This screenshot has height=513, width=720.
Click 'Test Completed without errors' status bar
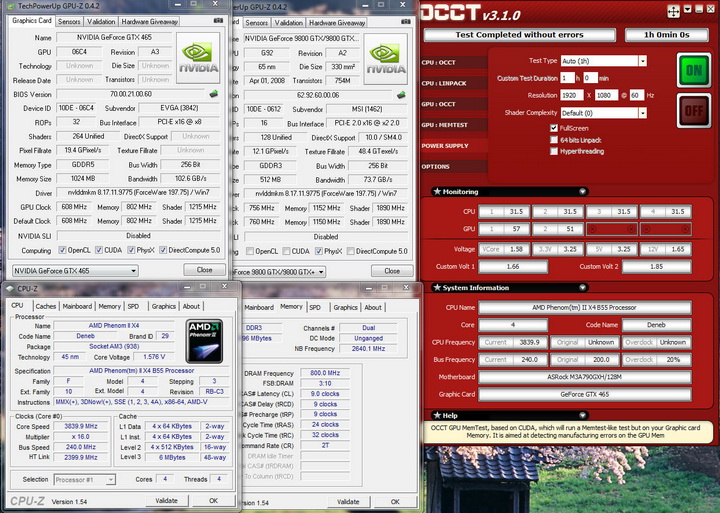[x=519, y=35]
